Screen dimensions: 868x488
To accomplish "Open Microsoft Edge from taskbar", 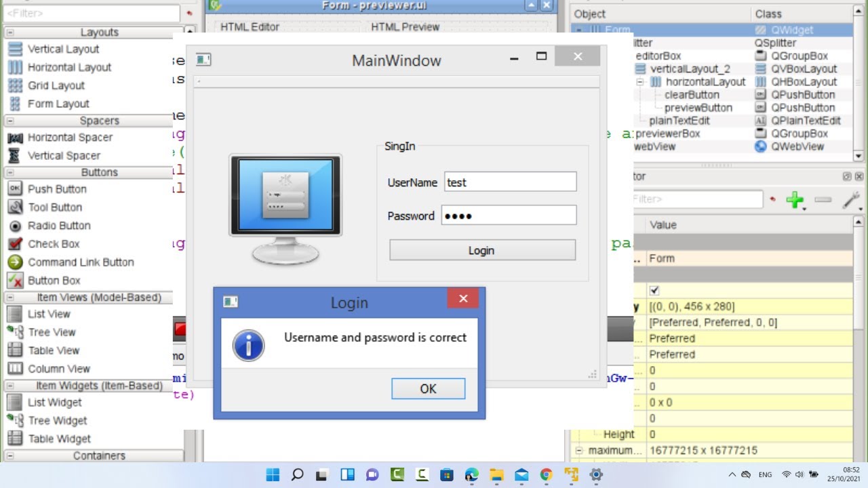I will coord(471,474).
